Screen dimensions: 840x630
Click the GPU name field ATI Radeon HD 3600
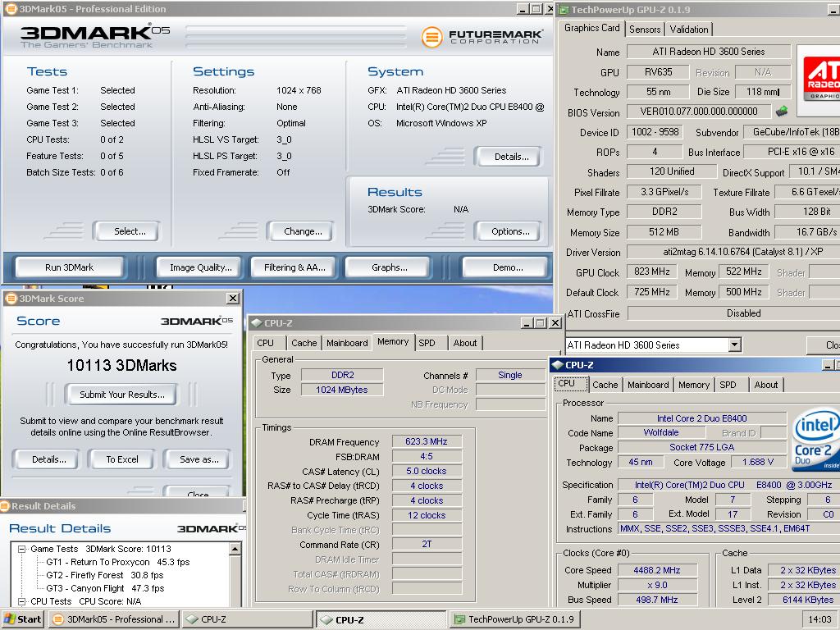tap(708, 52)
